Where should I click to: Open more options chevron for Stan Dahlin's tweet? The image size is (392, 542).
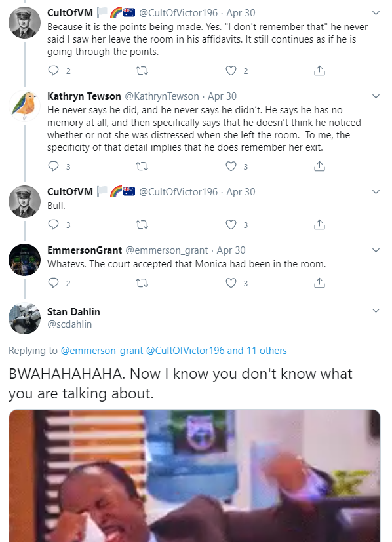(376, 311)
